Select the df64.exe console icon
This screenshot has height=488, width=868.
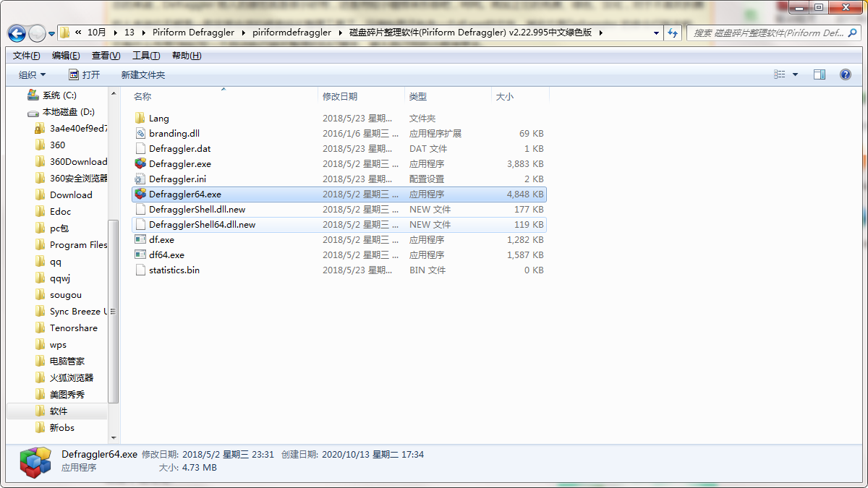pos(140,255)
